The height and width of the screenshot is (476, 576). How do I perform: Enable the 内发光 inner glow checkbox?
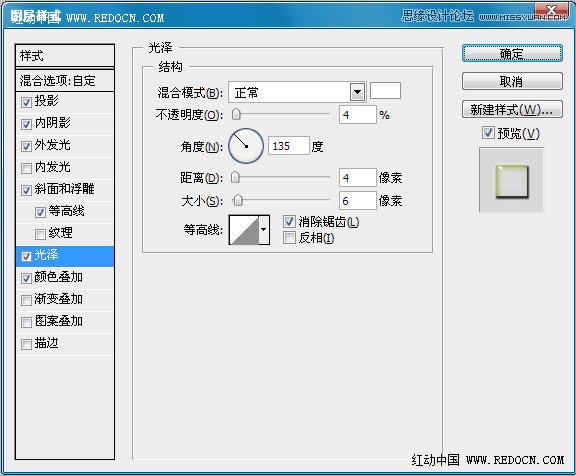[x=26, y=169]
